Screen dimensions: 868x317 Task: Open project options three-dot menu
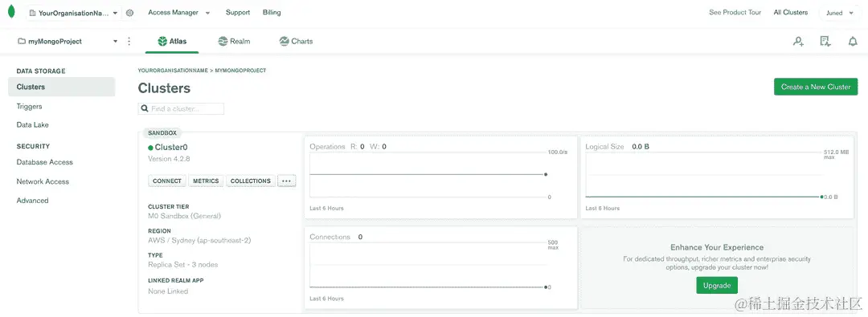pos(129,41)
